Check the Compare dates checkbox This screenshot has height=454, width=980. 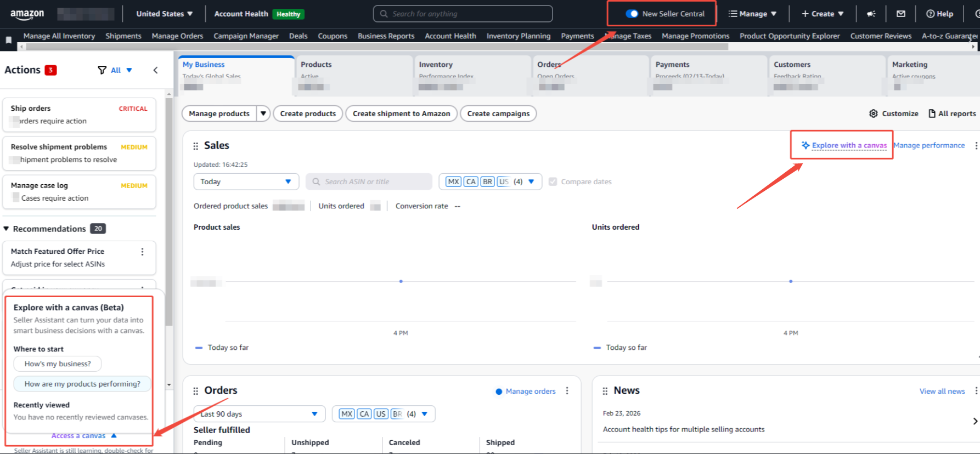click(x=553, y=181)
